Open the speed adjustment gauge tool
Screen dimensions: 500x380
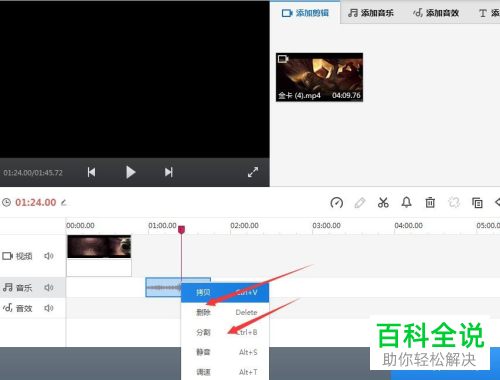(336, 202)
